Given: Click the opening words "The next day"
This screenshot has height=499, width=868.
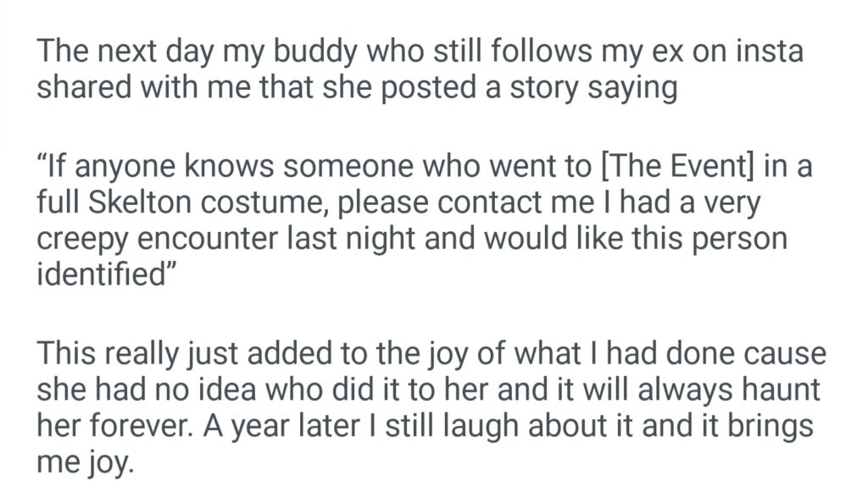Looking at the screenshot, I should point(125,53).
